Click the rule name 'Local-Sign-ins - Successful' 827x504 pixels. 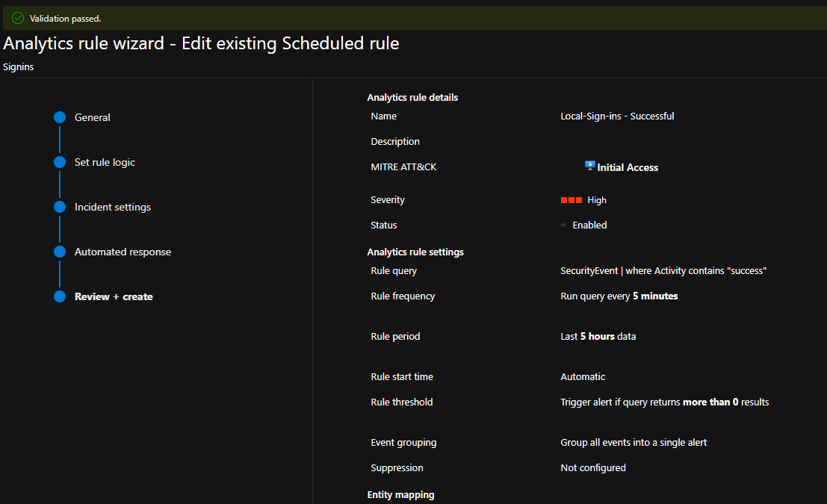617,116
